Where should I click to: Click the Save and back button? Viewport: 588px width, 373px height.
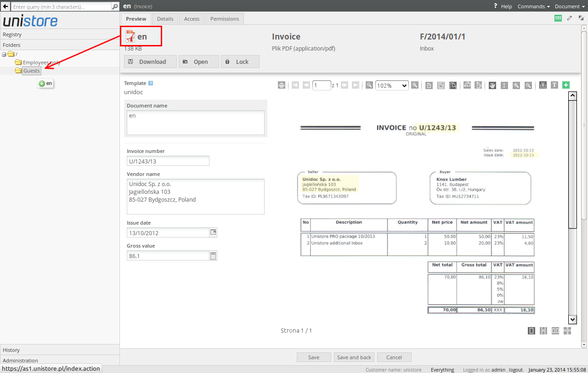tap(354, 357)
